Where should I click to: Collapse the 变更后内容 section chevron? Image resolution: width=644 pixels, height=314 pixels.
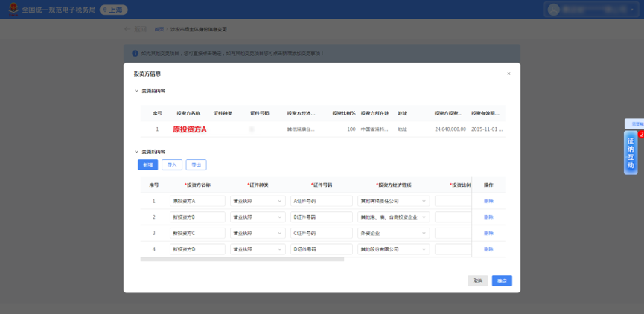tap(136, 152)
